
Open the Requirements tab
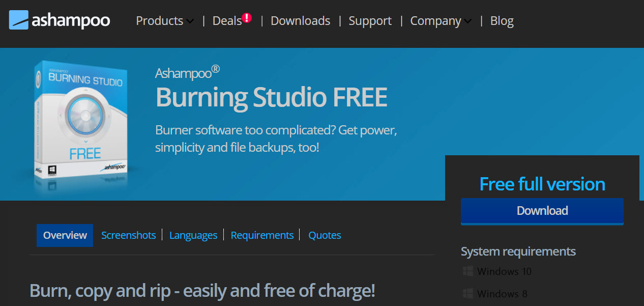pos(262,235)
